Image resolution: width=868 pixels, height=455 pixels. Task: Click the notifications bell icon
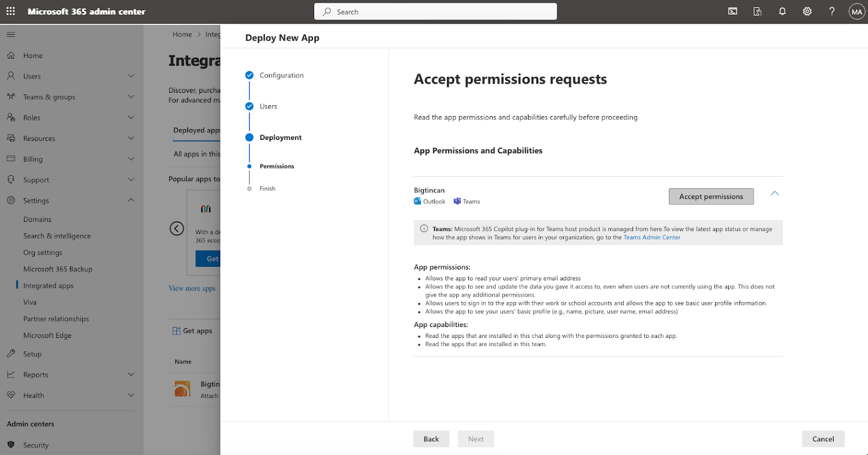782,11
